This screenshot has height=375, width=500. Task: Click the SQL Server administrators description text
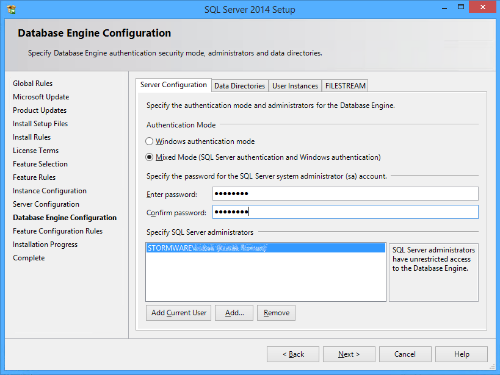(x=434, y=259)
